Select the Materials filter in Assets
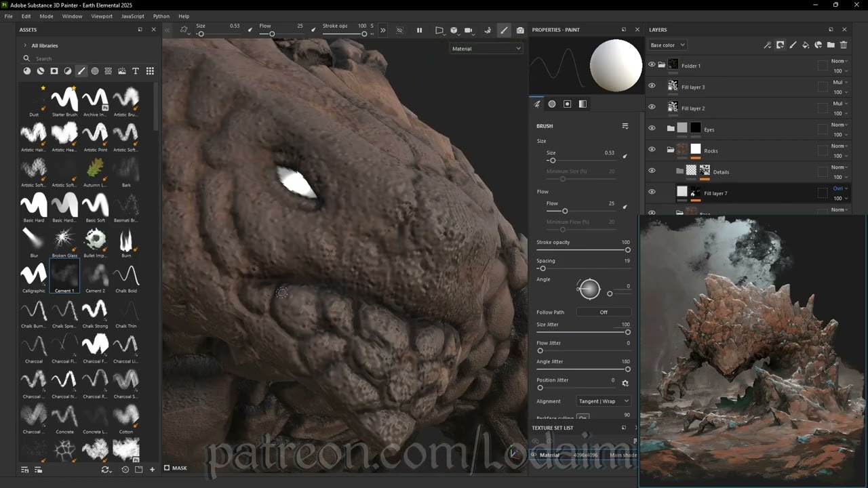 tap(27, 71)
